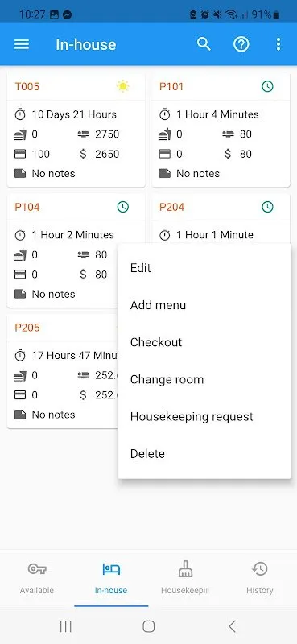Tap the search magnifier icon
This screenshot has width=297, height=644.
coord(204,44)
